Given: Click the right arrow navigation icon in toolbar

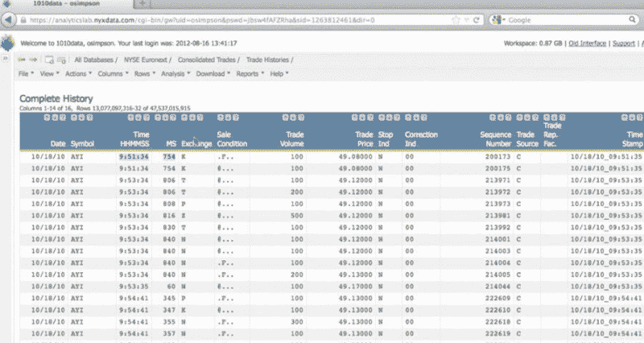Looking at the screenshot, I should [33, 59].
